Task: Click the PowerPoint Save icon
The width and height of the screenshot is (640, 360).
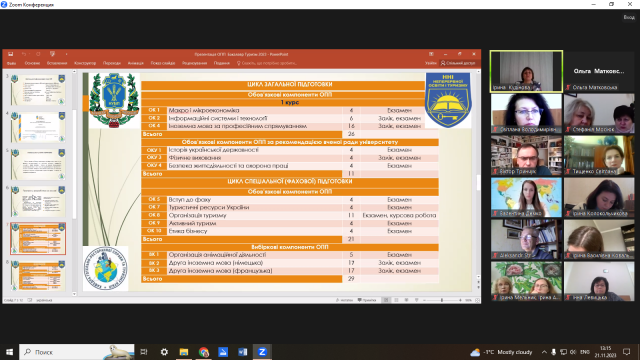Action: tap(11, 54)
